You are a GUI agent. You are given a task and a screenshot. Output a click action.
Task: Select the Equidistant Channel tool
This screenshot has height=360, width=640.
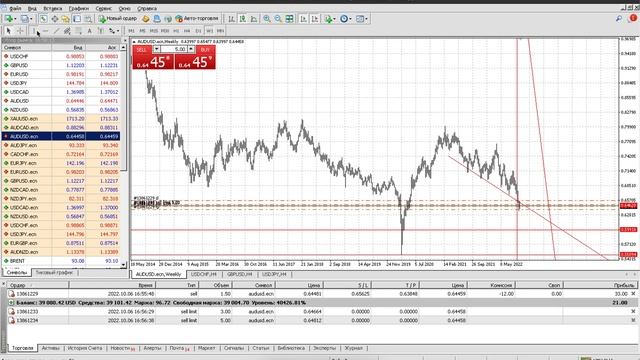click(x=67, y=31)
